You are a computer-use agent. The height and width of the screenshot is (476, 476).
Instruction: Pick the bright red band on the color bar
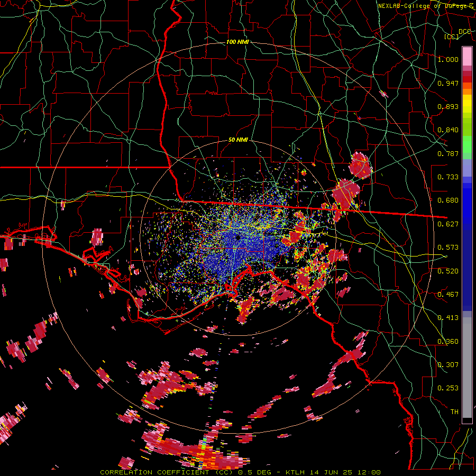coord(467,79)
